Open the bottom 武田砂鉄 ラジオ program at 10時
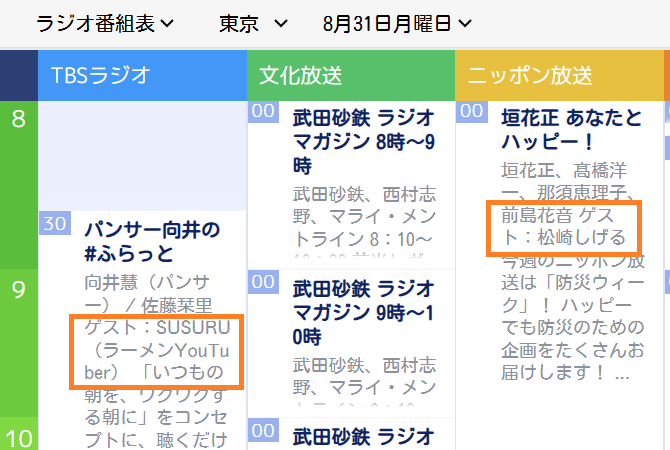Screen dimensions: 670x450 coord(364,437)
